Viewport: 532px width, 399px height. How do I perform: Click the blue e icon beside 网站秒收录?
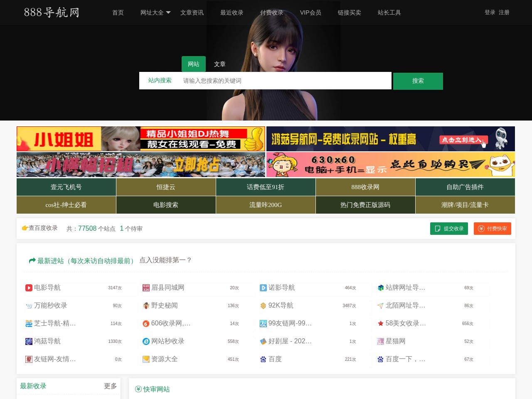pyautogui.click(x=146, y=341)
